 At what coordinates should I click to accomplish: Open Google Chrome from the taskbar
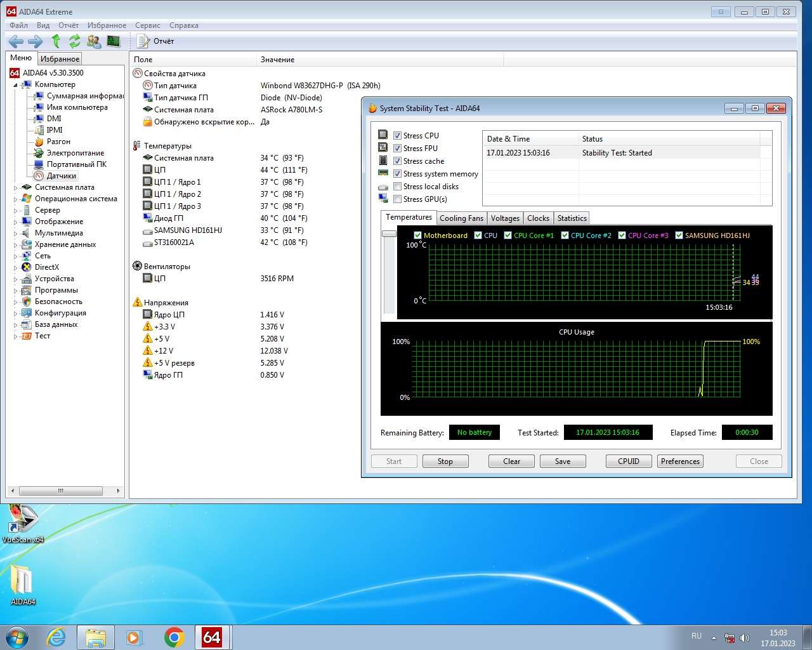pyautogui.click(x=174, y=637)
